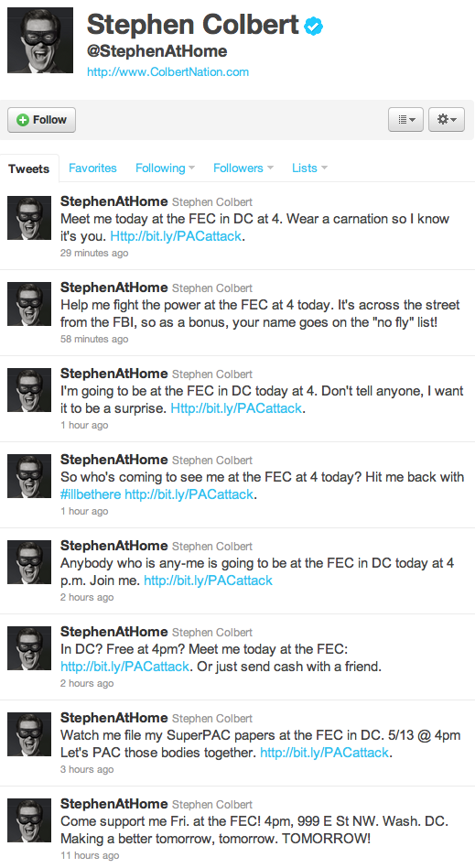Click StephenAtHome username on the 'any-me' tweet
This screenshot has height=868, width=475.
tap(114, 546)
